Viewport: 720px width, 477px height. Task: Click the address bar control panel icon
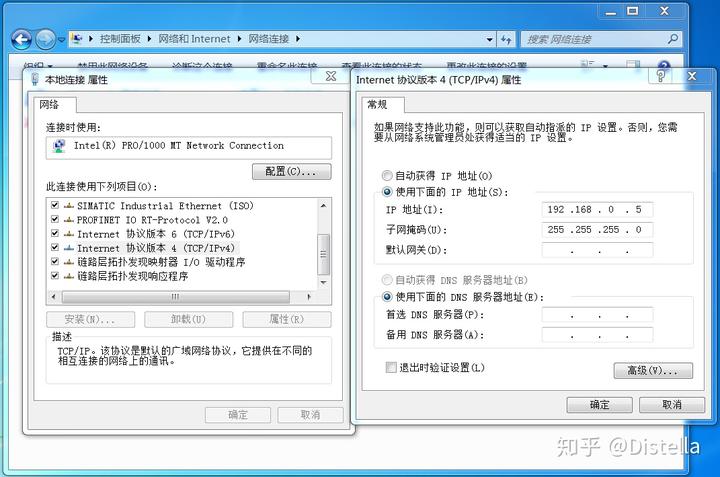[77, 39]
